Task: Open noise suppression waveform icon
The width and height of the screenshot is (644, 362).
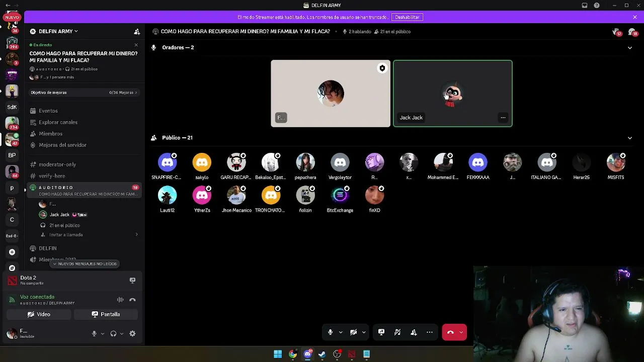Action: [120, 300]
